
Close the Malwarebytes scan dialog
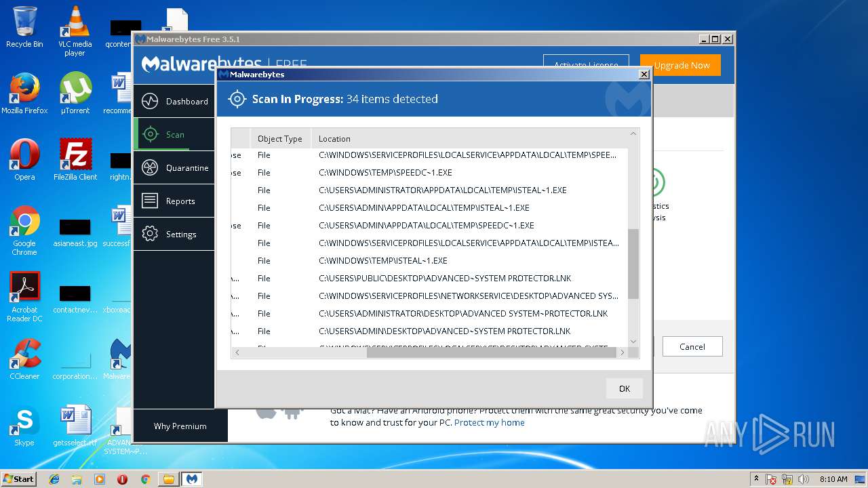tap(644, 75)
